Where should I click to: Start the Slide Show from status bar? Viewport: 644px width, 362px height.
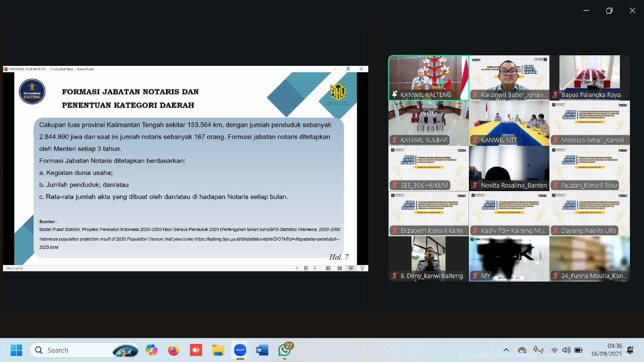pos(362,268)
